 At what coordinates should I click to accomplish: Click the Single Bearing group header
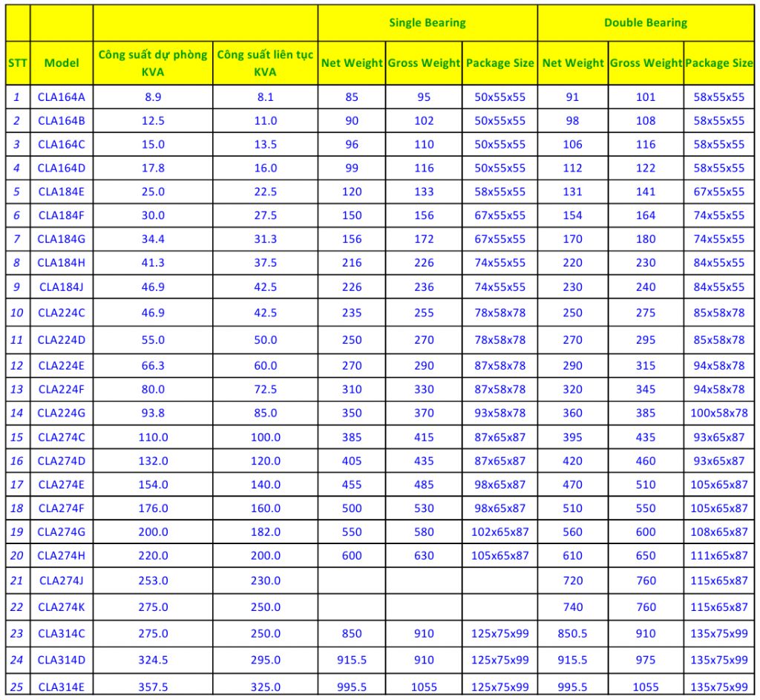tap(427, 23)
